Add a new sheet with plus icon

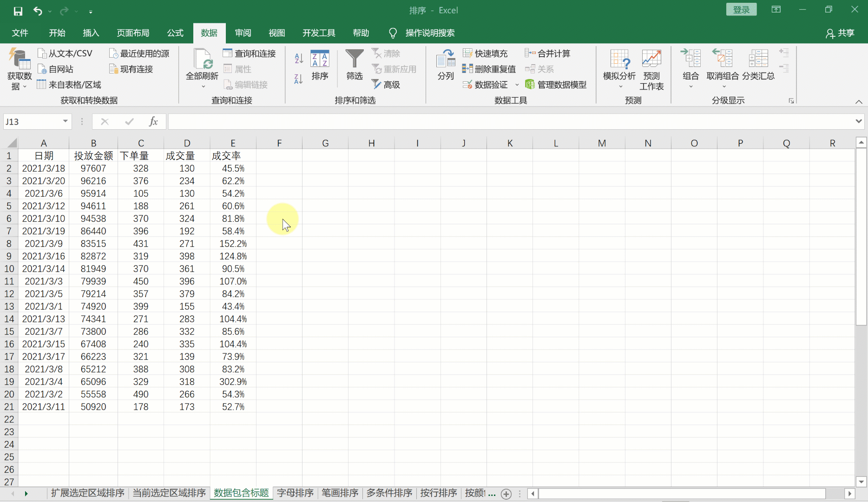(506, 494)
